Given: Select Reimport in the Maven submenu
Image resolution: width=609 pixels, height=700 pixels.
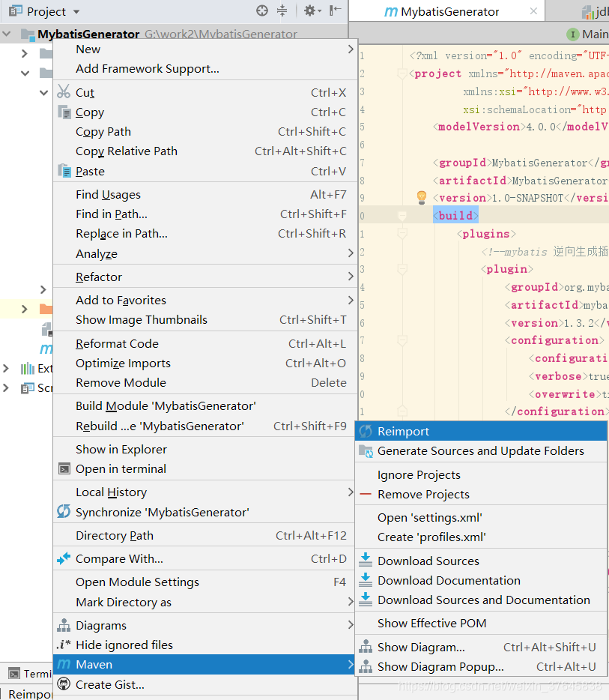Looking at the screenshot, I should click(481, 431).
